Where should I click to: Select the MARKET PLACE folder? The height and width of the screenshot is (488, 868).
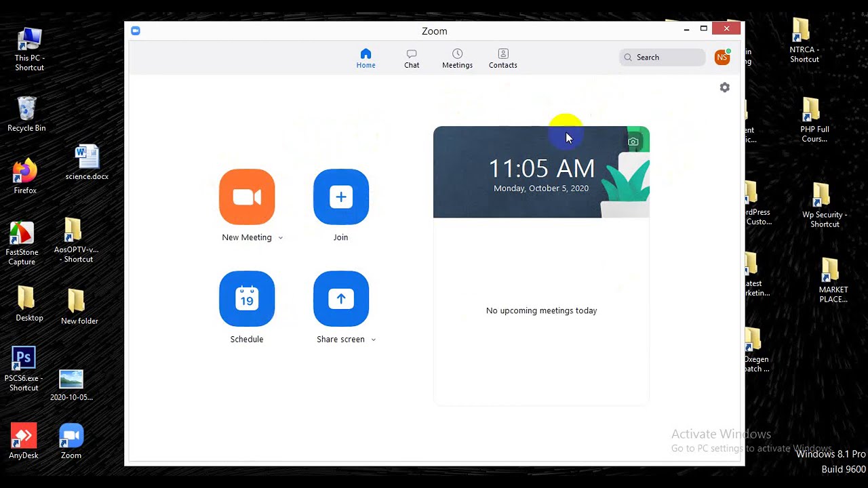tap(833, 281)
